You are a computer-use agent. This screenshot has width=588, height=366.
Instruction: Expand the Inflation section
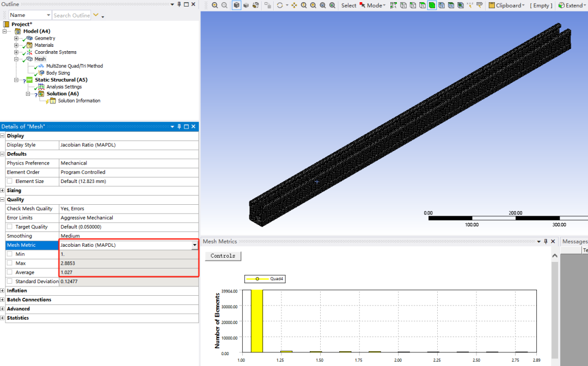[2, 291]
